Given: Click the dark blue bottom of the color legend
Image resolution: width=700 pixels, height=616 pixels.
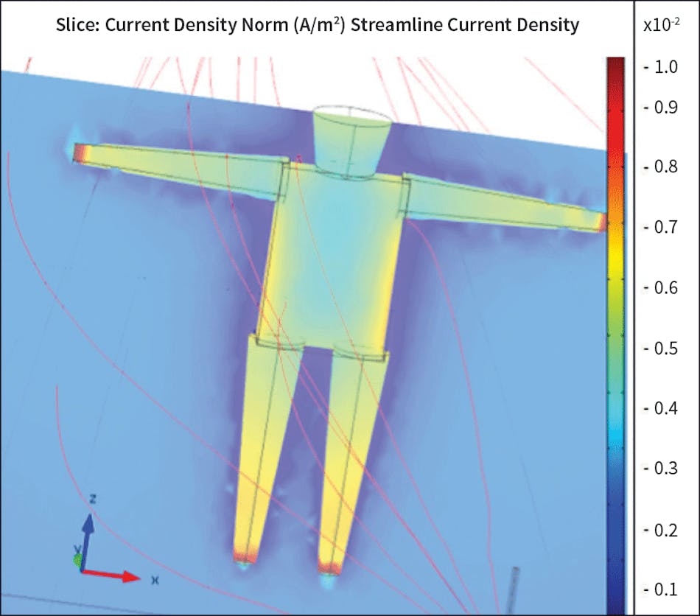Looking at the screenshot, I should coord(615,597).
